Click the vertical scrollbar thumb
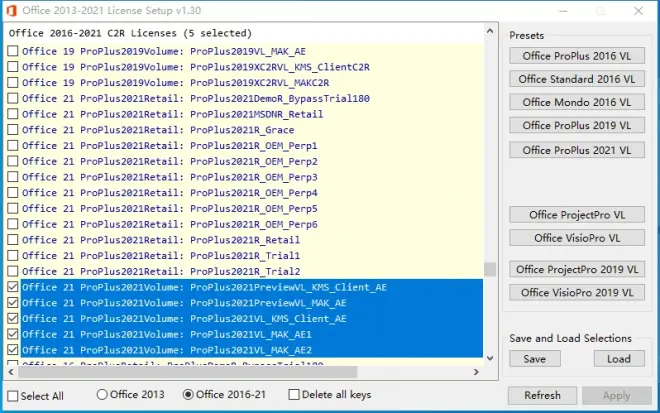The height and width of the screenshot is (413, 660). tap(490, 269)
